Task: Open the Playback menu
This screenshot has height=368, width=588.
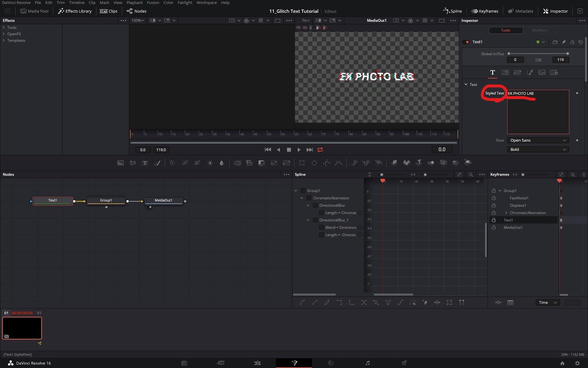Action: pos(135,3)
